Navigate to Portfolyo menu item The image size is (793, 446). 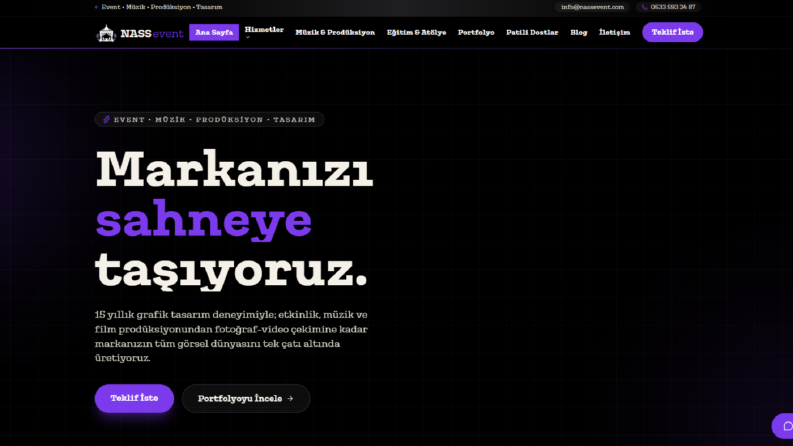click(x=476, y=32)
